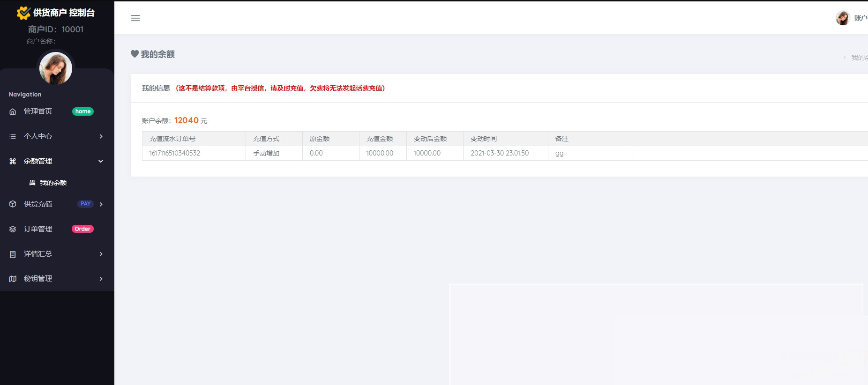This screenshot has width=868, height=385.
Task: Expand the 个人中心 submenu chevron
Action: (101, 136)
